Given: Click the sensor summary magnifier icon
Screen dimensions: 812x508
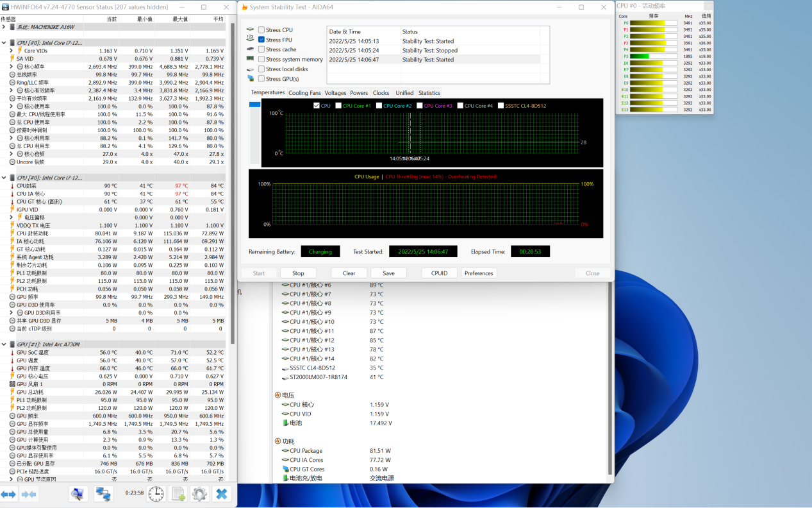Looking at the screenshot, I should click(78, 494).
